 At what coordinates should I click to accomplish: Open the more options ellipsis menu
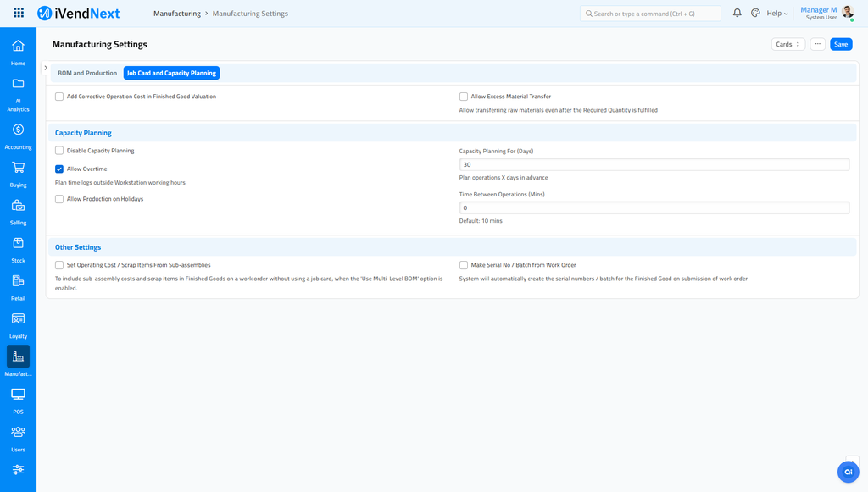818,44
